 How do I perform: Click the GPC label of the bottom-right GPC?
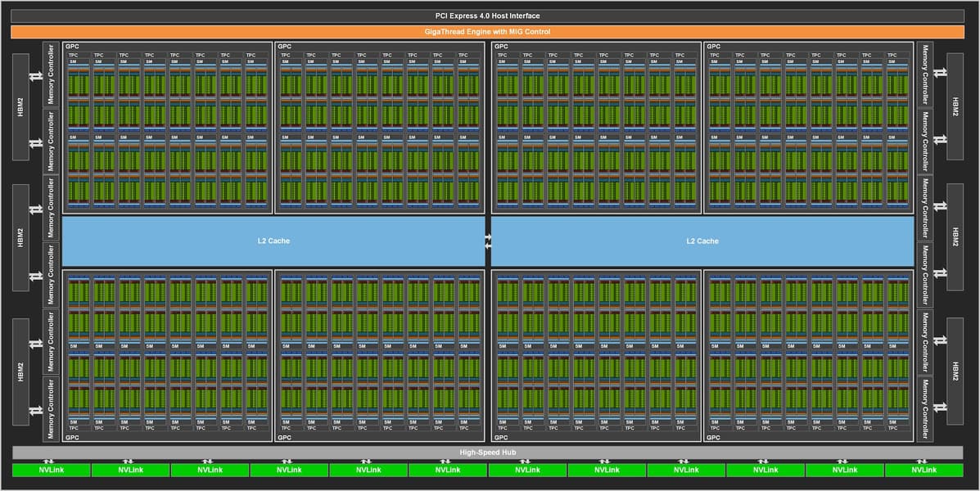(x=713, y=438)
